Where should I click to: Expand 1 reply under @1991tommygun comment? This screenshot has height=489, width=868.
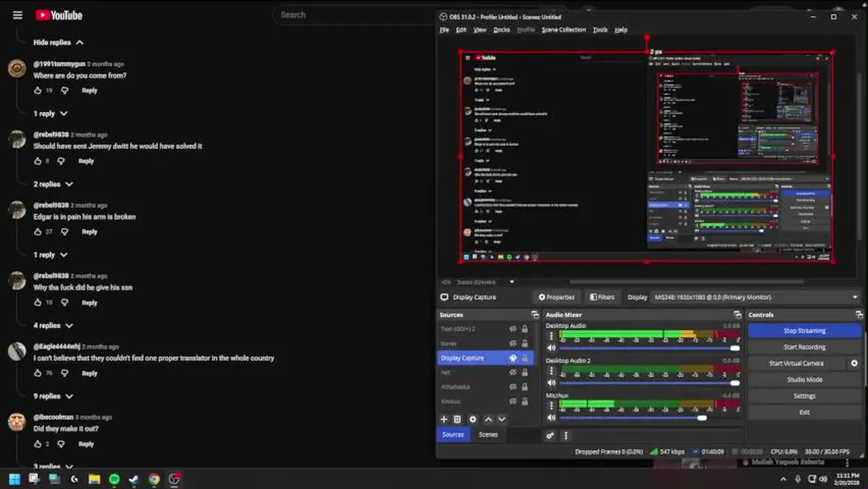[51, 113]
